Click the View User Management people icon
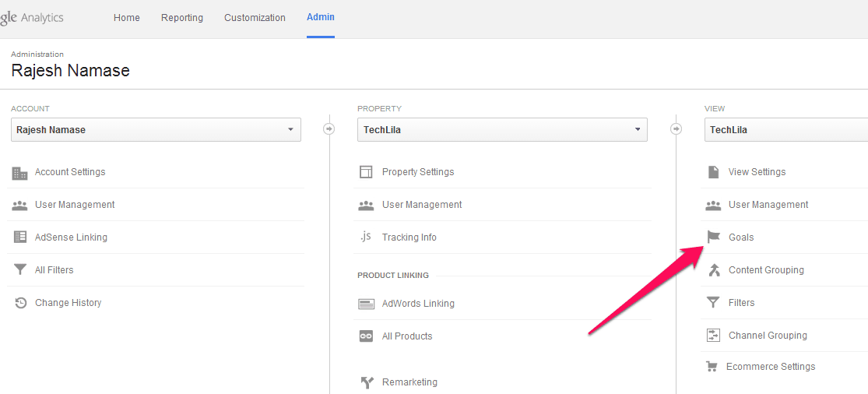The width and height of the screenshot is (868, 394). 713,206
